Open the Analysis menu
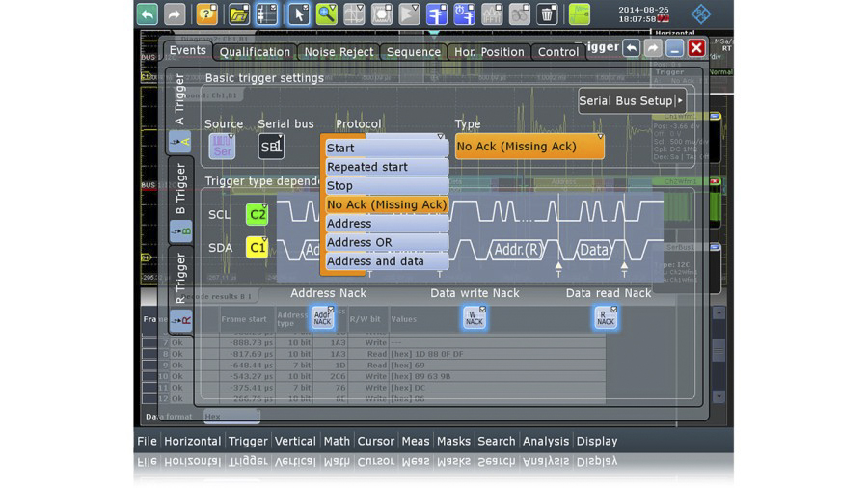Image resolution: width=868 pixels, height=488 pixels. click(x=546, y=441)
